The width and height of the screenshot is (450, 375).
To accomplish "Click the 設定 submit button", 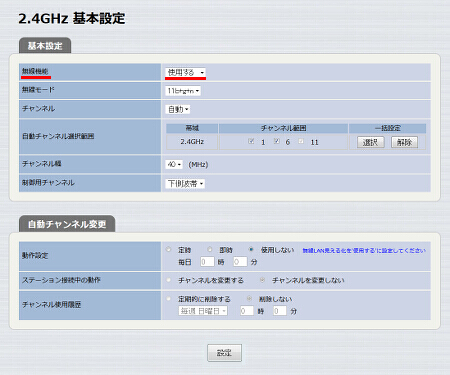I will (x=224, y=353).
